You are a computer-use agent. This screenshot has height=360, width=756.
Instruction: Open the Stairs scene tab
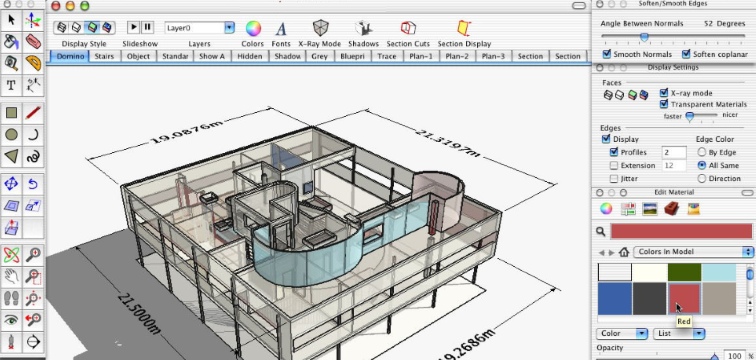(x=104, y=56)
